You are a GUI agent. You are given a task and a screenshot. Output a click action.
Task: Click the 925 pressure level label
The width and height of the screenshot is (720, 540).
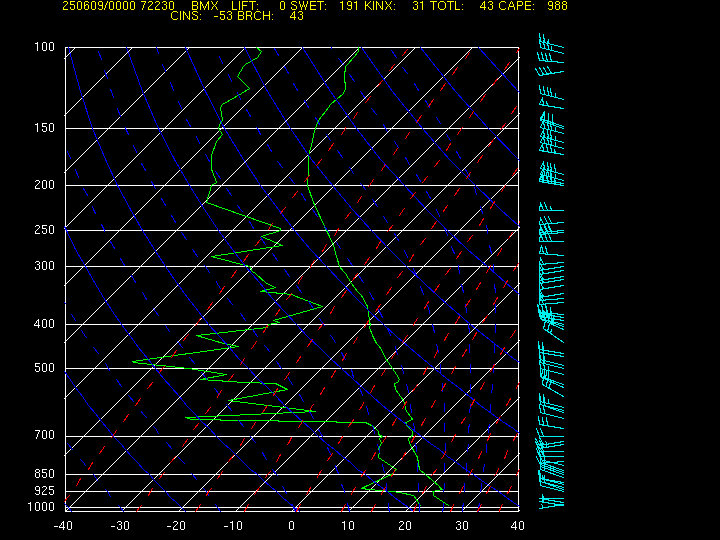tap(45, 491)
